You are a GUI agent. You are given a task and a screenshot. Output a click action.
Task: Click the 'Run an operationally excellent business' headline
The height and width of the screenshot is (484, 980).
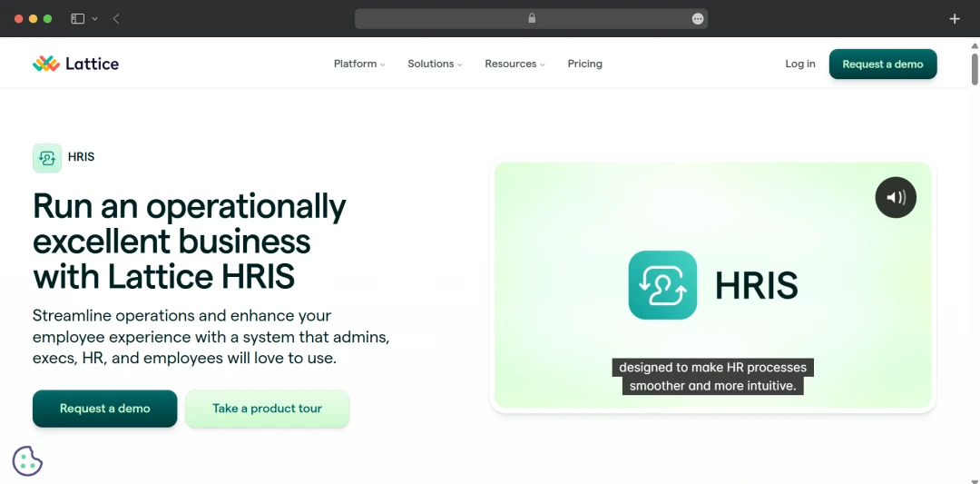(x=190, y=242)
